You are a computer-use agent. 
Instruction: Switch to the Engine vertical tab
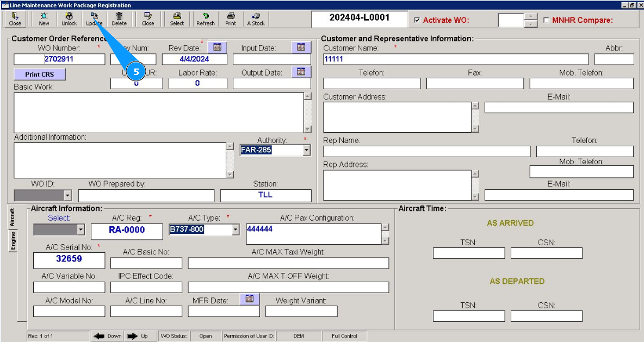tap(13, 241)
